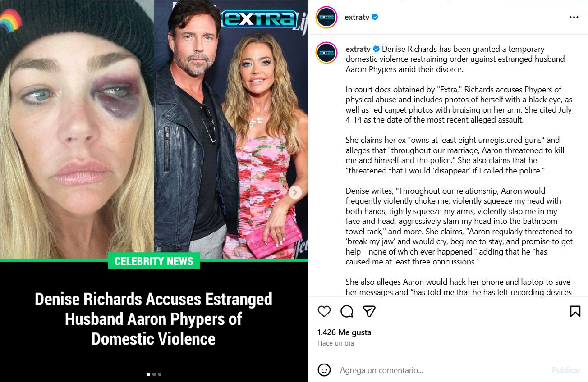The image size is (588, 382).
Task: Open the three-dot more options menu
Action: click(x=574, y=17)
